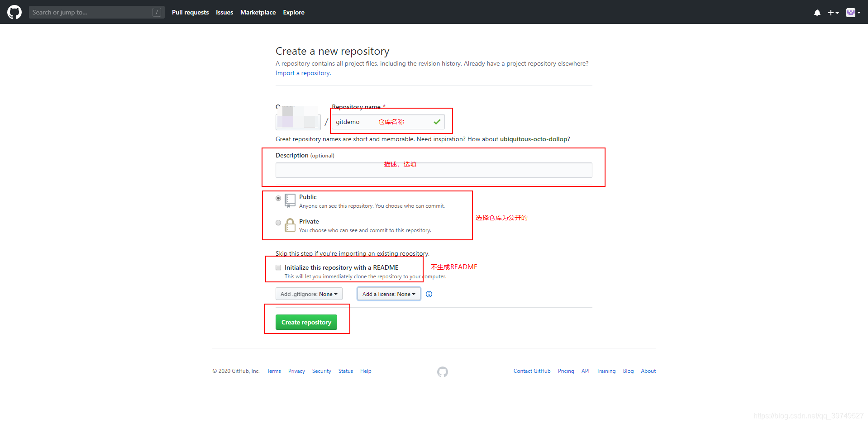Expand the Add a license dropdown
The height and width of the screenshot is (424, 868).
pos(389,294)
